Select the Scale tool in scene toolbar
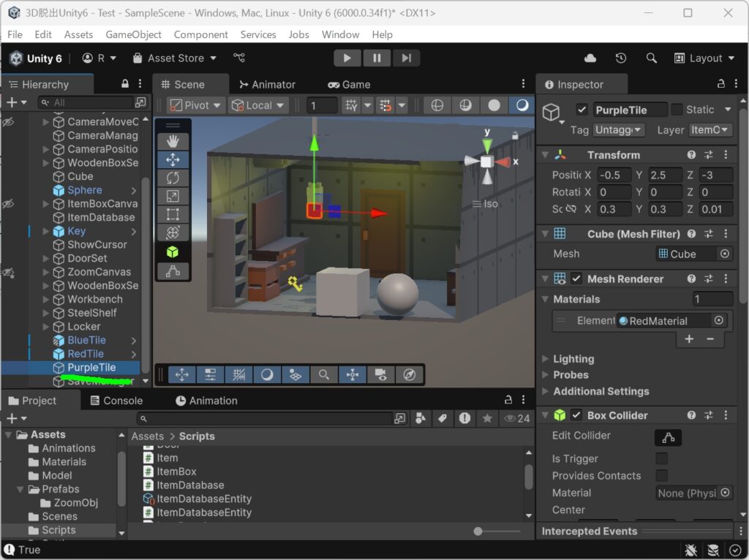The image size is (749, 560). pyautogui.click(x=173, y=196)
